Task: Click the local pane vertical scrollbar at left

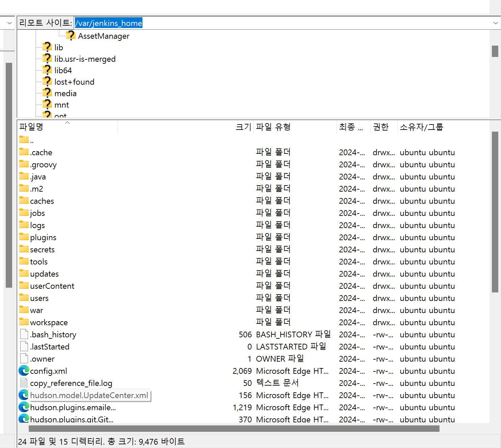Action: pos(9,175)
